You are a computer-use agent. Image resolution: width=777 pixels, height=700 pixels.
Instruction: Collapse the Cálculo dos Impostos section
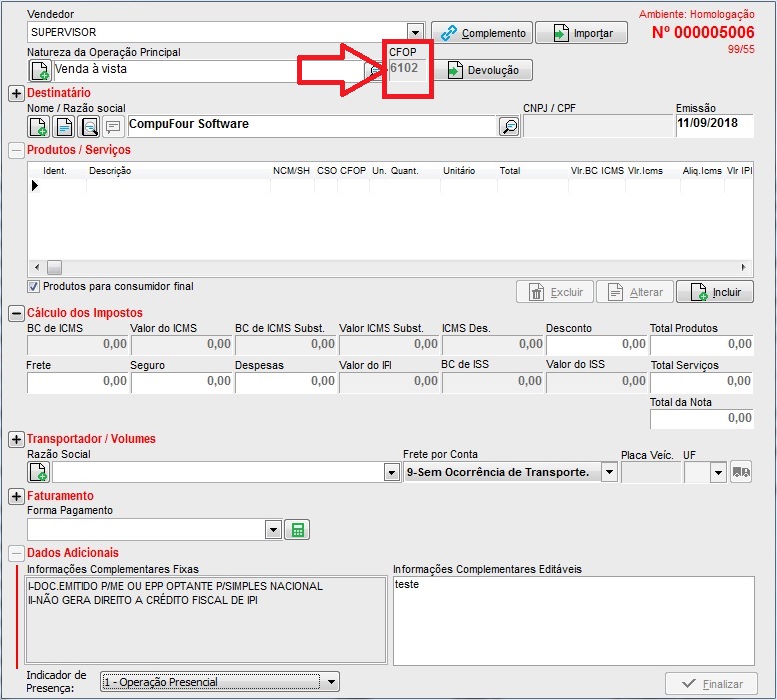point(16,313)
